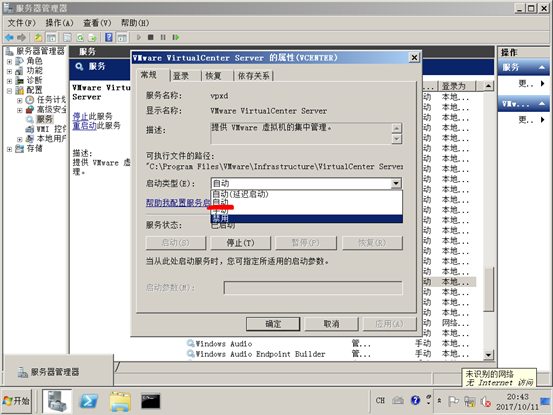Click the Show/Hide console tree icon

click(x=51, y=37)
